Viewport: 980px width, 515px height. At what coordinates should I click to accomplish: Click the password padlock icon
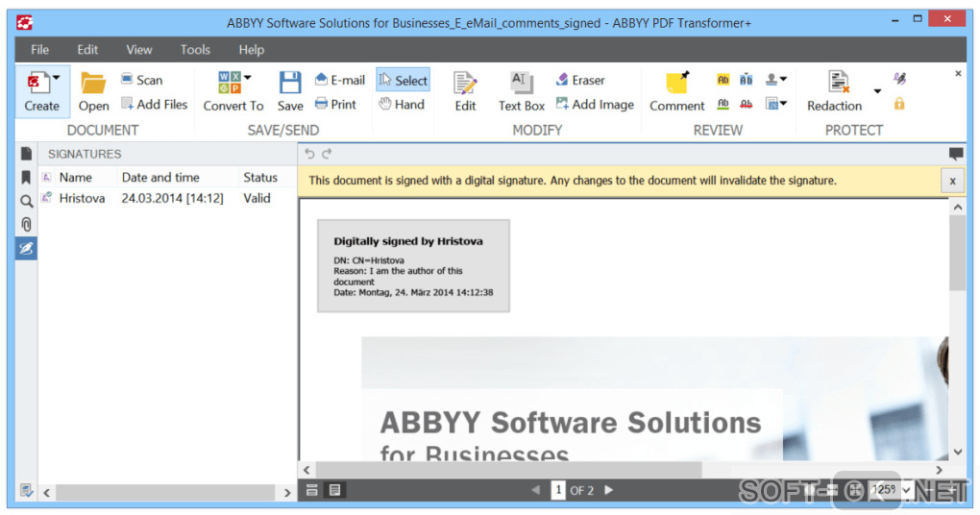(899, 104)
